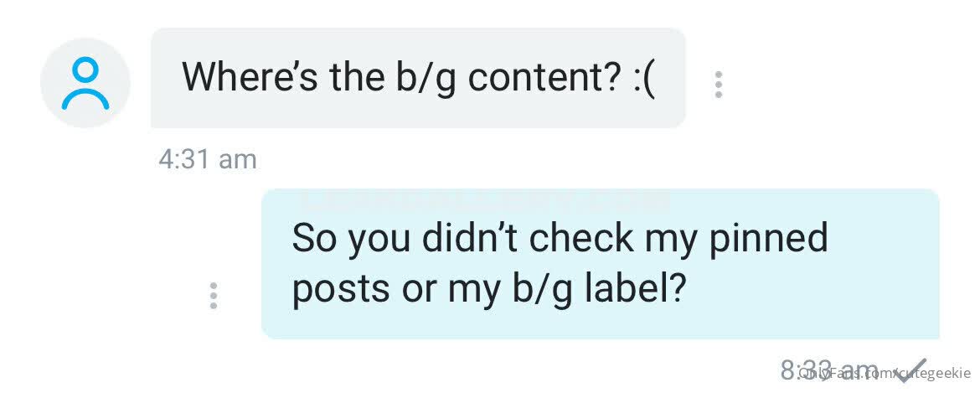Open three-dot options beside the outgoing reply

(x=214, y=296)
